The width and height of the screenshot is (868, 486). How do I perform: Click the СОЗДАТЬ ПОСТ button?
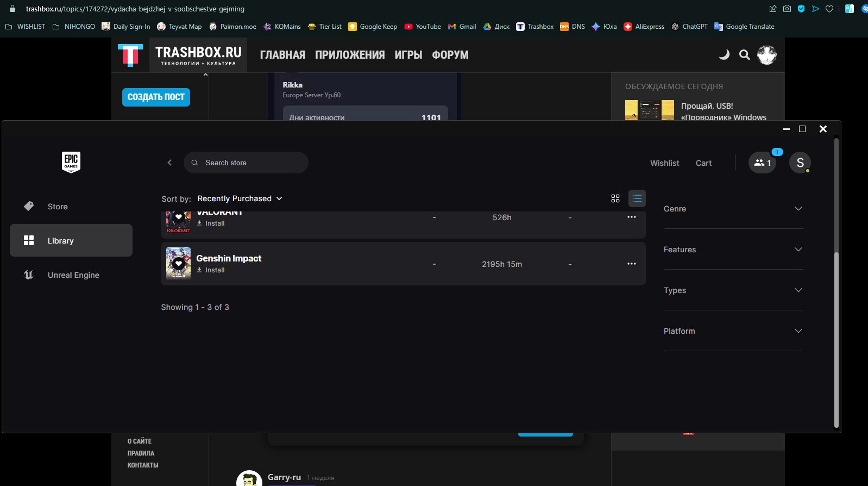(156, 97)
